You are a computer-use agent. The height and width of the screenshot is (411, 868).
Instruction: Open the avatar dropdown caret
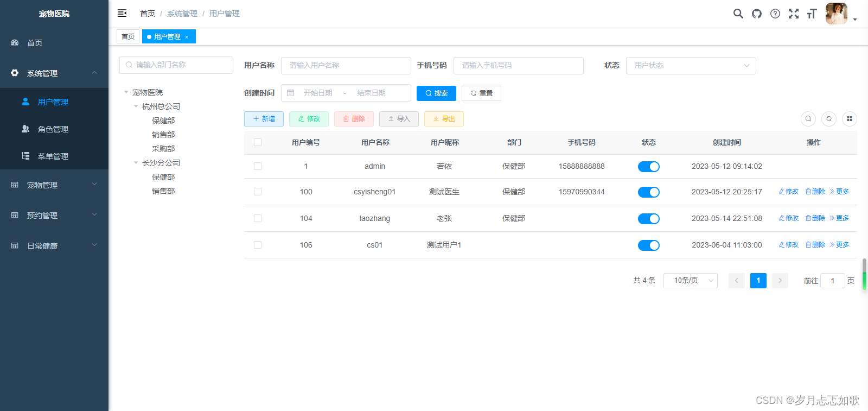click(x=855, y=20)
